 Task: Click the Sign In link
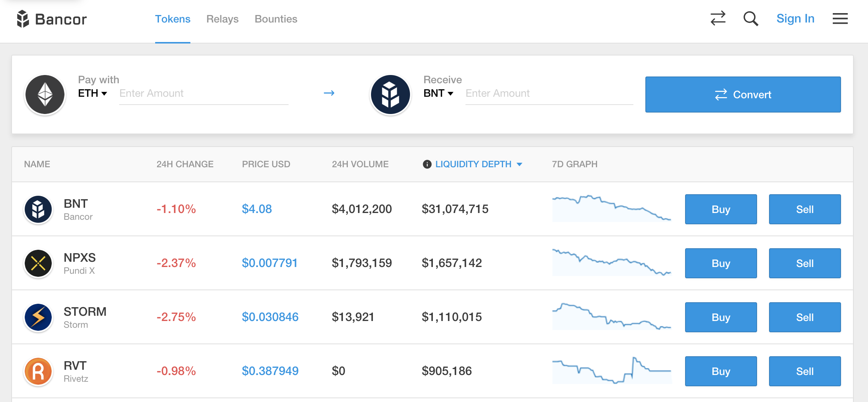[x=795, y=18]
